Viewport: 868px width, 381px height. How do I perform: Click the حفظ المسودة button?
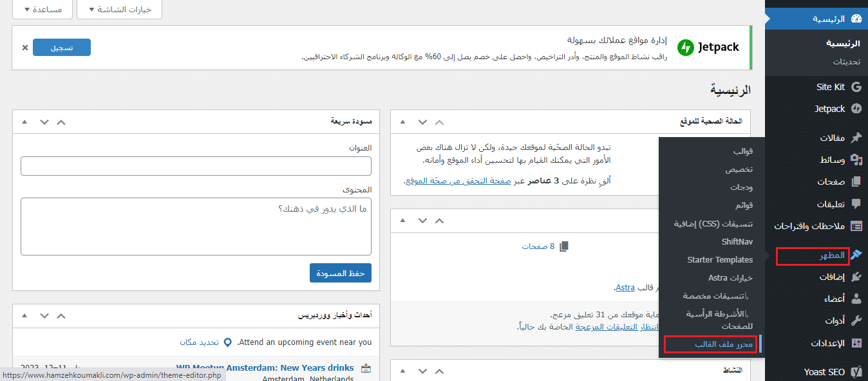[339, 273]
